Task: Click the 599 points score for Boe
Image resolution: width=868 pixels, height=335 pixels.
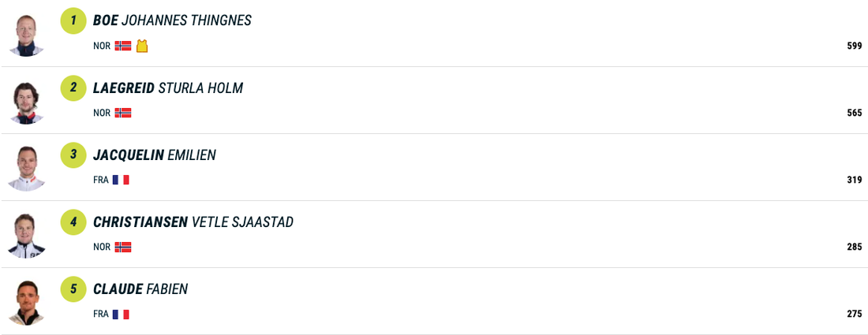Action: [854, 47]
